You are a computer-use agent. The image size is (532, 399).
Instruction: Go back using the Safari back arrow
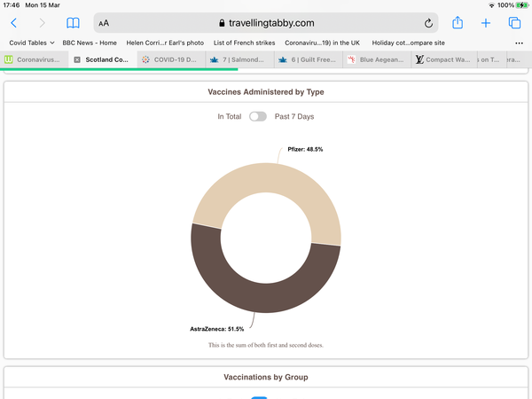(13, 23)
